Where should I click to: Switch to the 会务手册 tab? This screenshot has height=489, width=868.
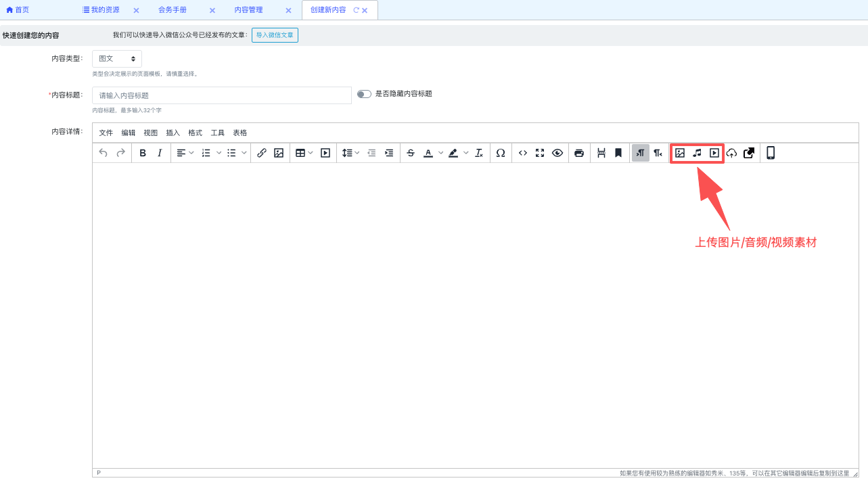pos(173,10)
